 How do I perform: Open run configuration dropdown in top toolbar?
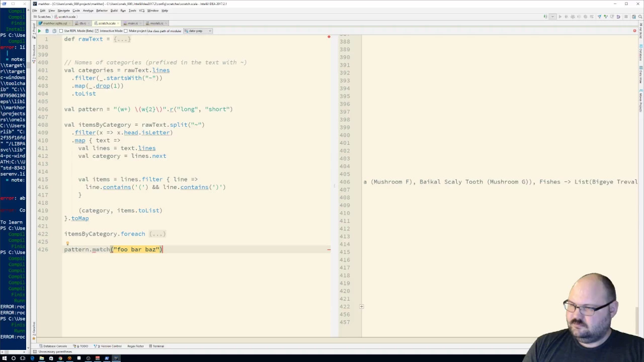[x=552, y=17]
